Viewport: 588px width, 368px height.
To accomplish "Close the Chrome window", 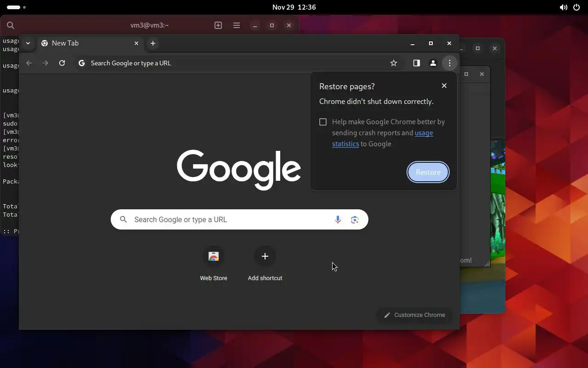I will click(449, 43).
